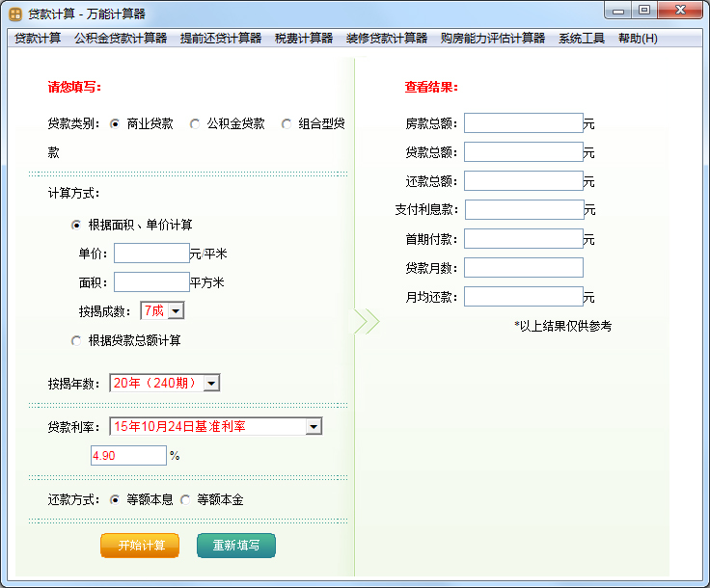Viewport: 710px width, 588px height.
Task: Click the 重新填写 button
Action: [236, 546]
